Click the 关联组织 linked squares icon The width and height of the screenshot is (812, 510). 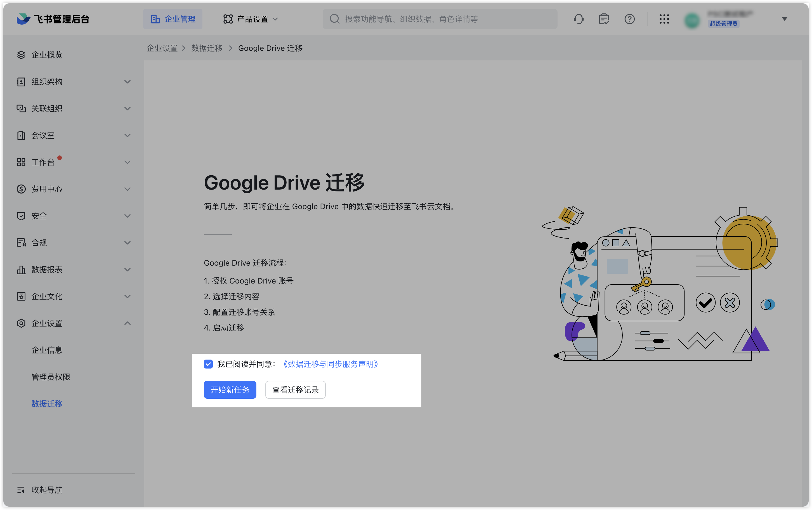coord(21,108)
